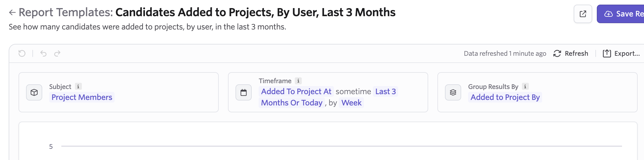Click the Timeframe calendar icon
This screenshot has height=160, width=644.
pos(244,92)
